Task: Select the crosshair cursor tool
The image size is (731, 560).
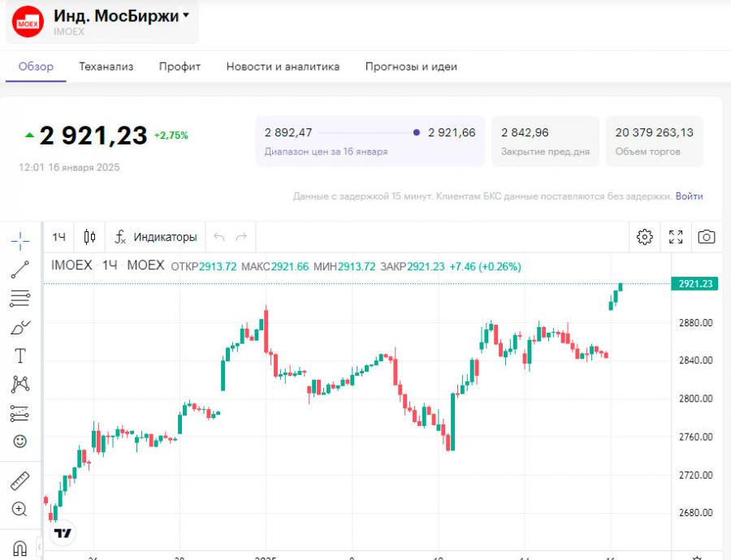Action: [x=20, y=240]
